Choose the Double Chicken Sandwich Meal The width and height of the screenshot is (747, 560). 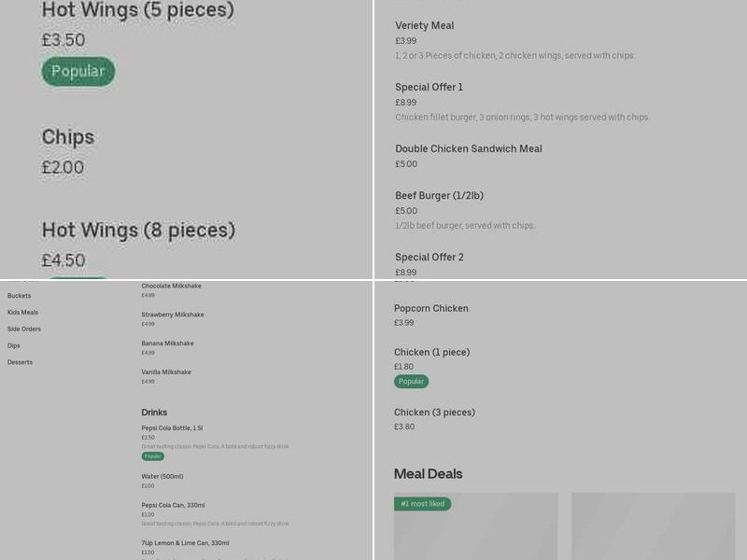(468, 149)
